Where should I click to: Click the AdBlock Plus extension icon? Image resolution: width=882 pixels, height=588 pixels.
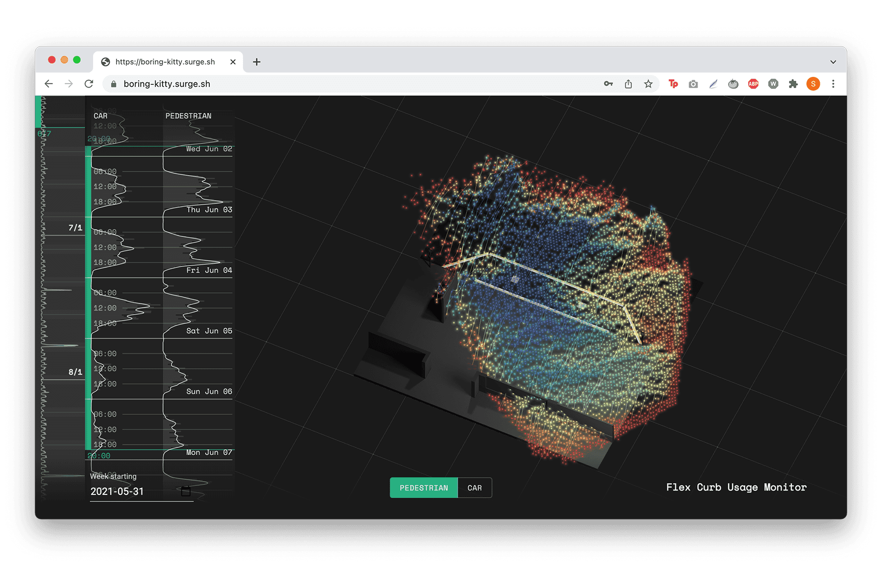pos(753,84)
